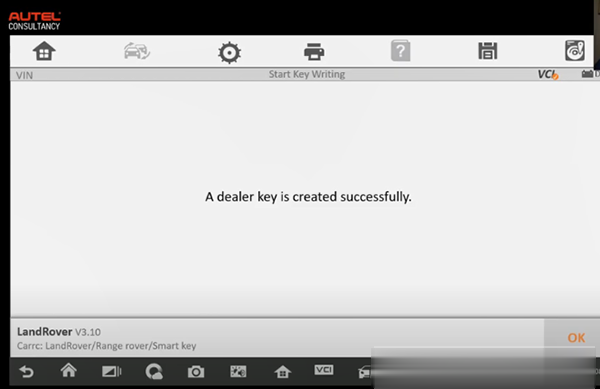Open the MaxiSys home shortcut icon
The image size is (600, 389).
(x=282, y=371)
